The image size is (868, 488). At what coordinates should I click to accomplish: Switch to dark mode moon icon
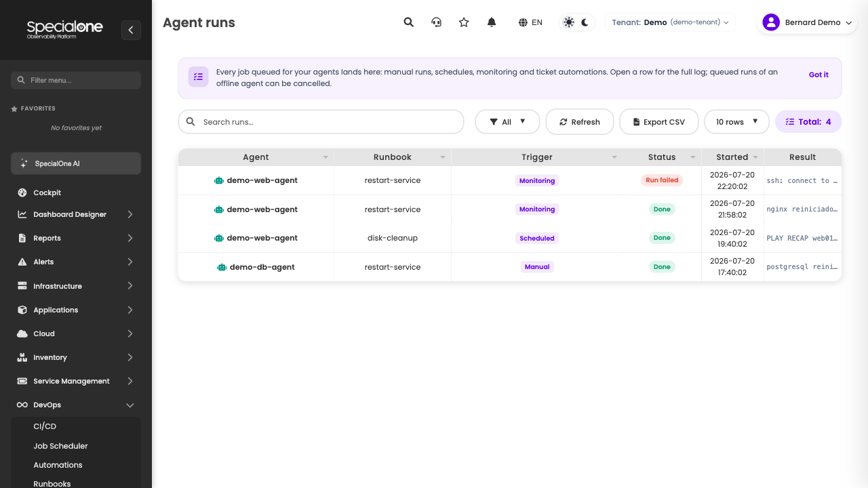[x=585, y=22]
